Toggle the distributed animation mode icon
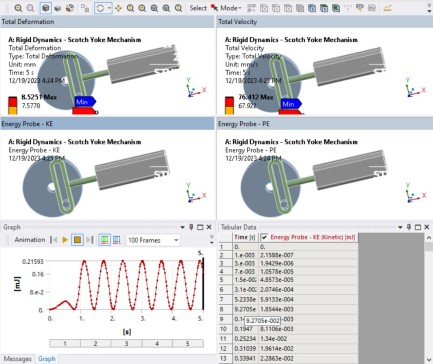 click(104, 240)
